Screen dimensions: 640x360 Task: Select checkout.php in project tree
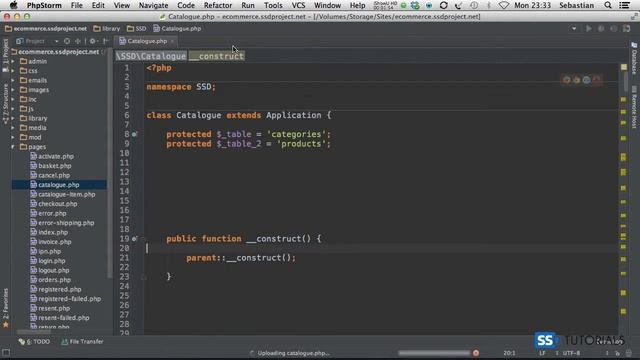58,204
